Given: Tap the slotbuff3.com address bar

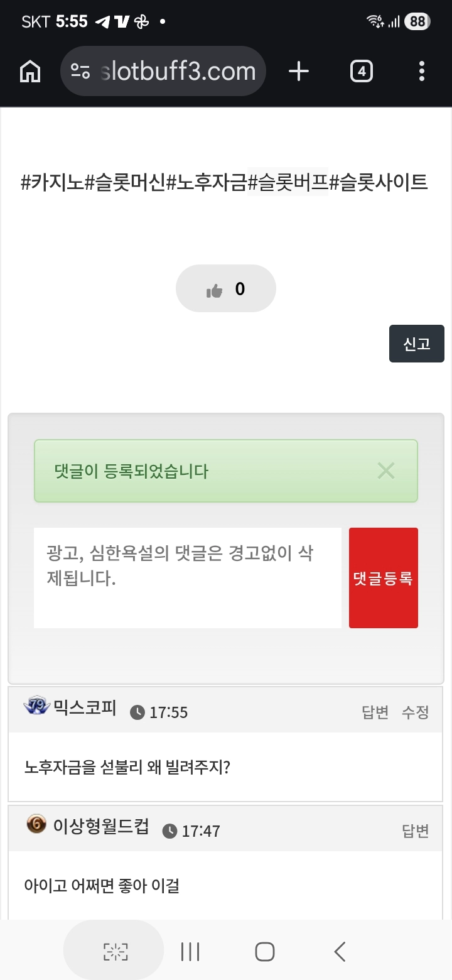Looking at the screenshot, I should click(178, 72).
